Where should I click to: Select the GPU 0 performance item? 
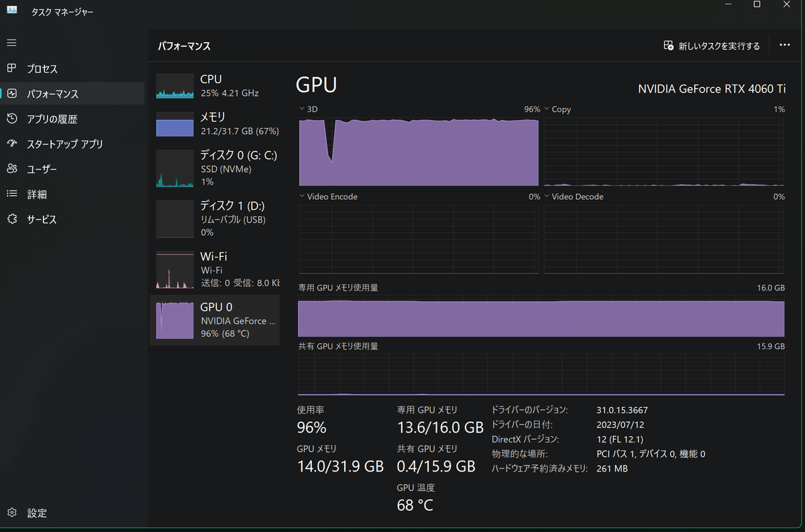pyautogui.click(x=215, y=320)
